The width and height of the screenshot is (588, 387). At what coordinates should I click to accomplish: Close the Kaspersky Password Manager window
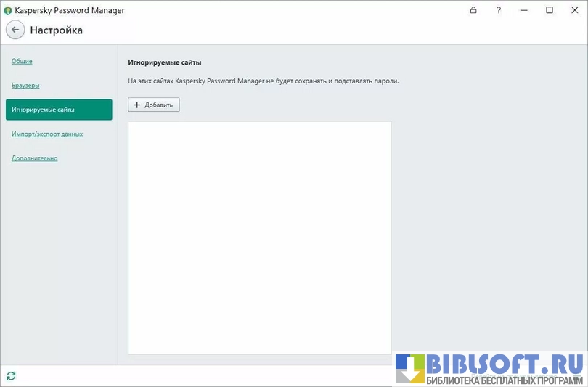(x=574, y=10)
